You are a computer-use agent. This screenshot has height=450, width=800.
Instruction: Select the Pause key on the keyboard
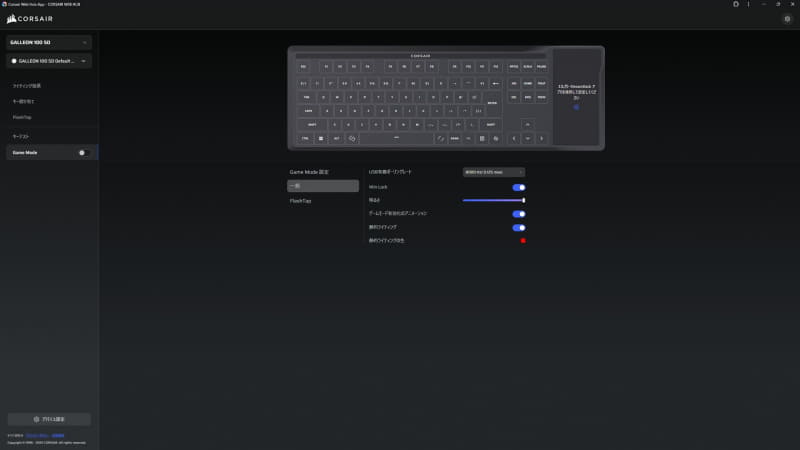[541, 67]
